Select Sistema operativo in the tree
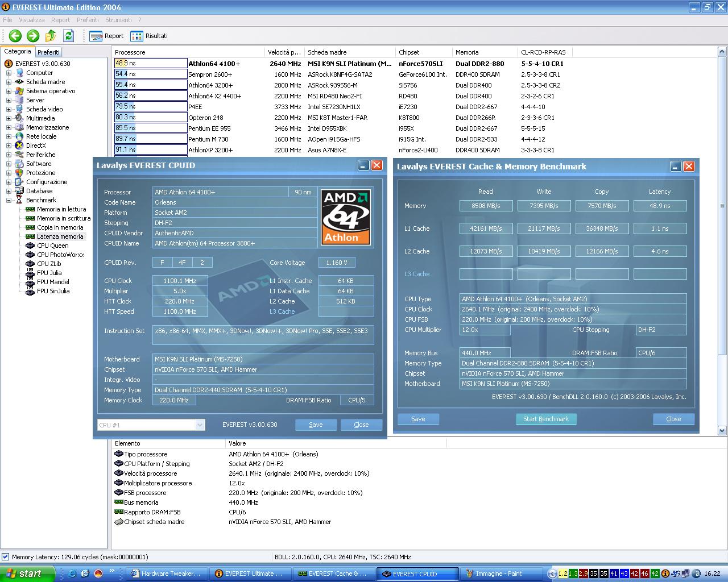 click(51, 91)
